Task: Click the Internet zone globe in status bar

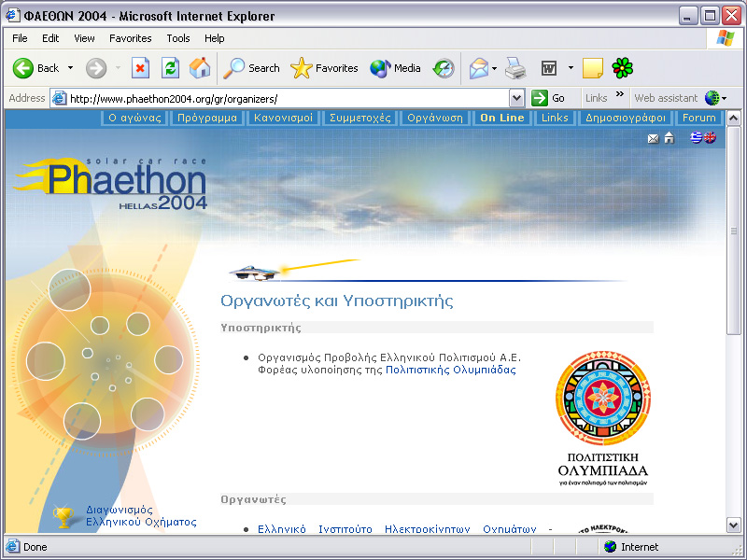Action: pyautogui.click(x=610, y=547)
